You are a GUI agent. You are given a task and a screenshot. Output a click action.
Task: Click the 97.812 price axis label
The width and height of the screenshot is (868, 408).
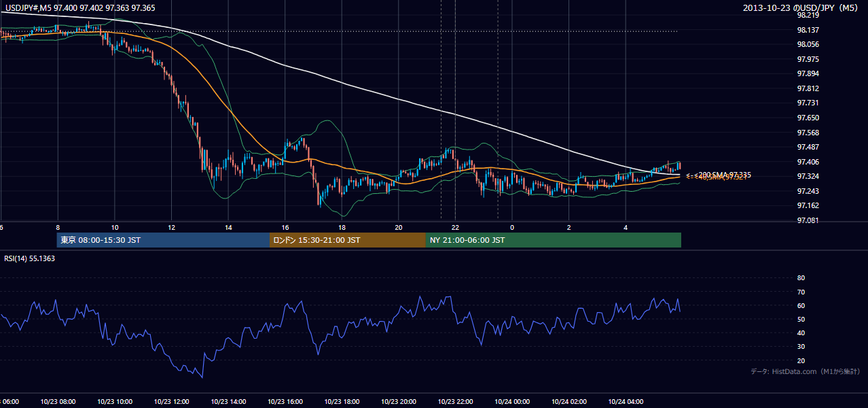click(x=808, y=88)
